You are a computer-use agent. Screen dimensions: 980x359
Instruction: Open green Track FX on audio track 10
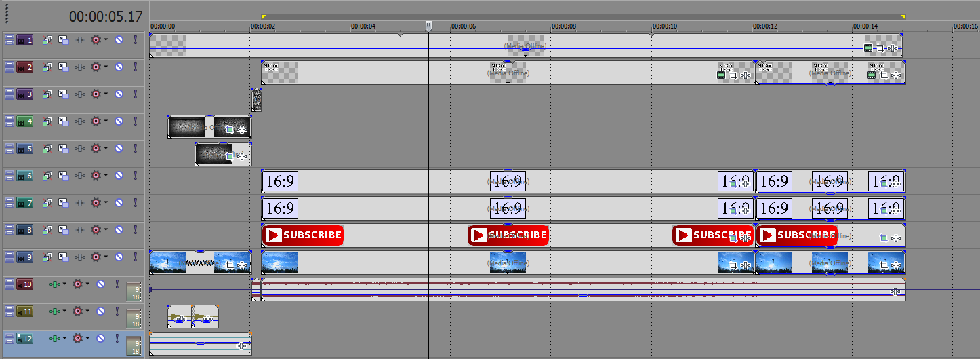point(55,284)
